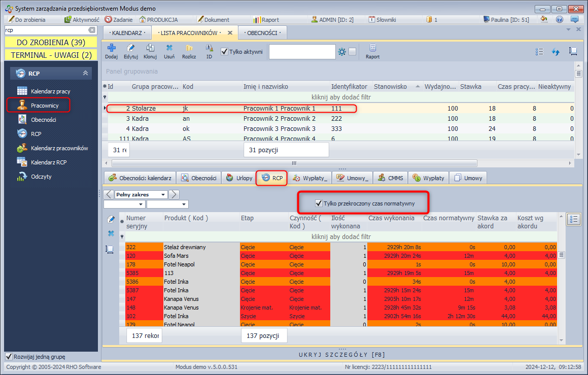Click the Usuń delete icon
Viewport: 588px width, 375px height.
click(169, 49)
